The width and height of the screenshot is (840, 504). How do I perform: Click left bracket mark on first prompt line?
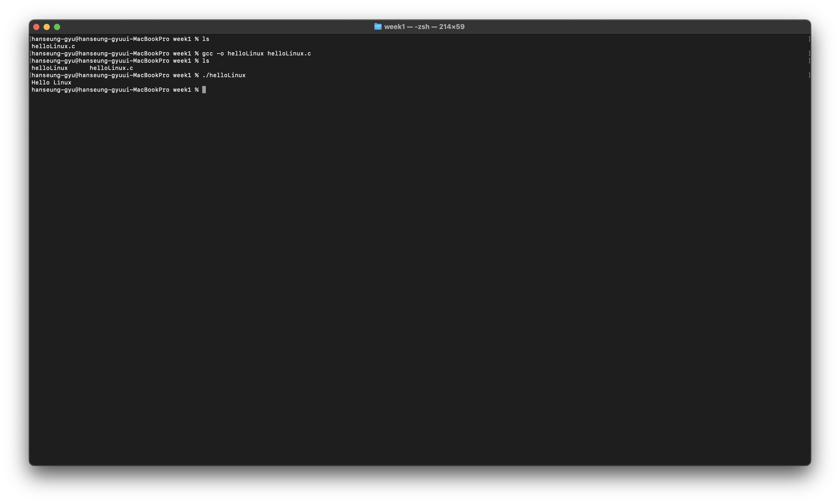31,39
